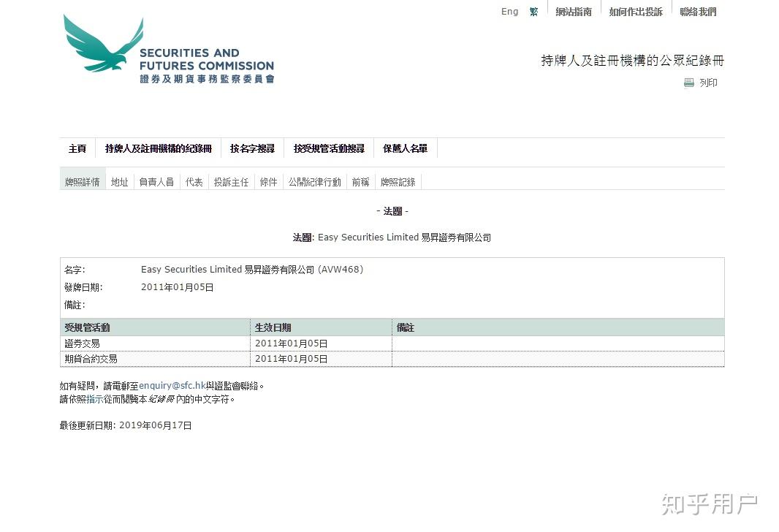Screen dimensions: 779x532
Task: Switch to the 條件 tab
Action: pos(269,182)
